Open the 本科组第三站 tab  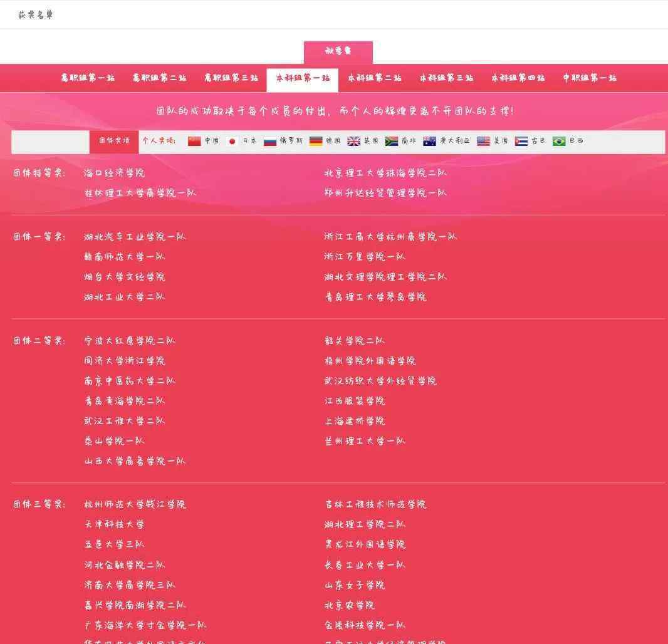point(446,78)
